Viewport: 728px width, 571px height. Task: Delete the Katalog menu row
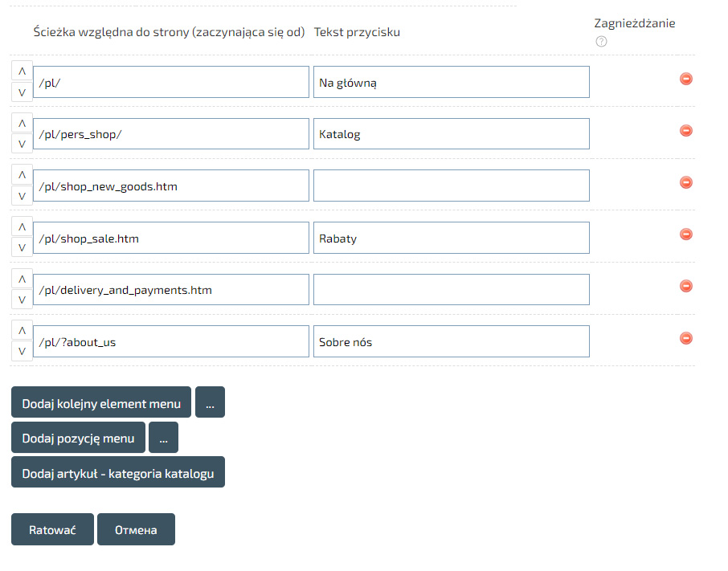(x=686, y=130)
